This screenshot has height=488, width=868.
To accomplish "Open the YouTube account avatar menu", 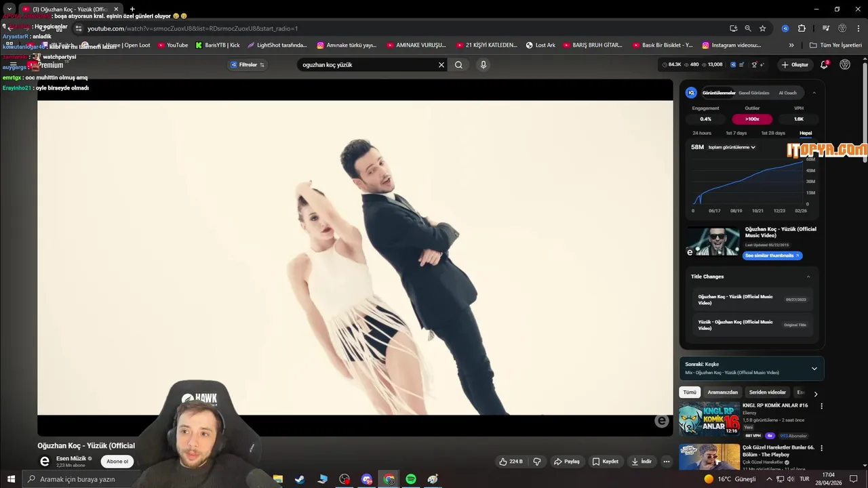I will click(845, 65).
